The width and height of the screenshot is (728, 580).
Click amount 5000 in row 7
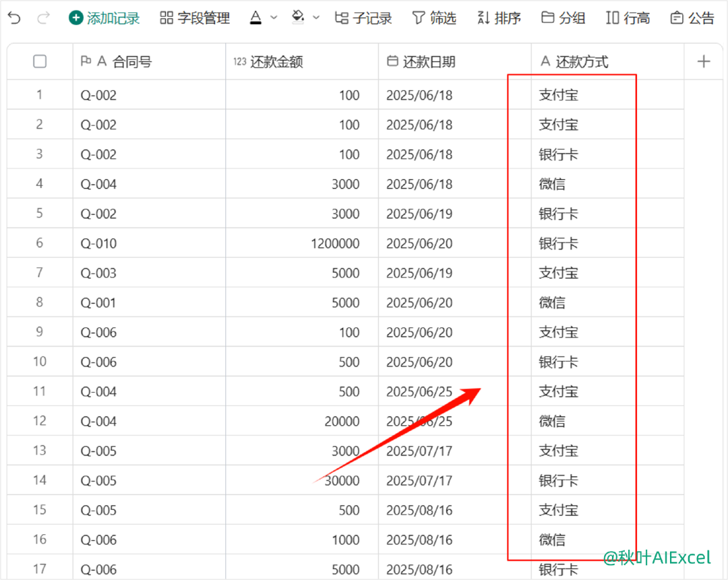pyautogui.click(x=302, y=273)
